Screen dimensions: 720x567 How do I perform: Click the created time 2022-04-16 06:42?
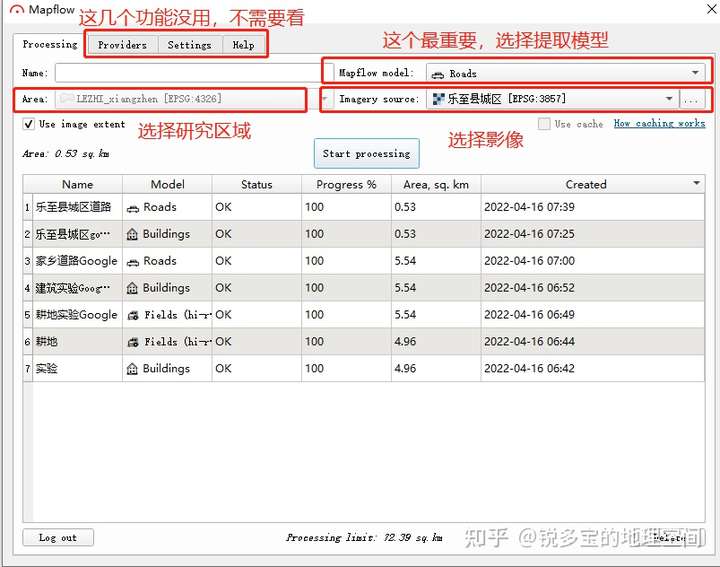[x=529, y=368]
